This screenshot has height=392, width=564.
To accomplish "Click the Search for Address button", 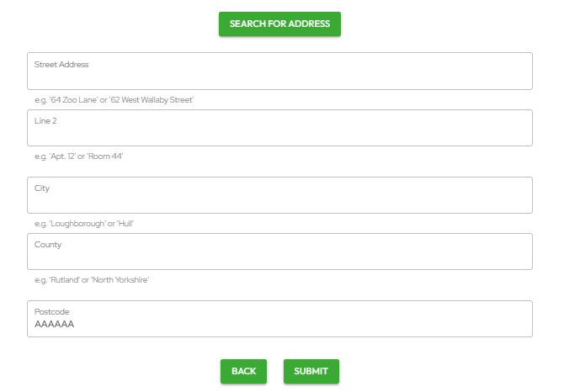I will 279,24.
